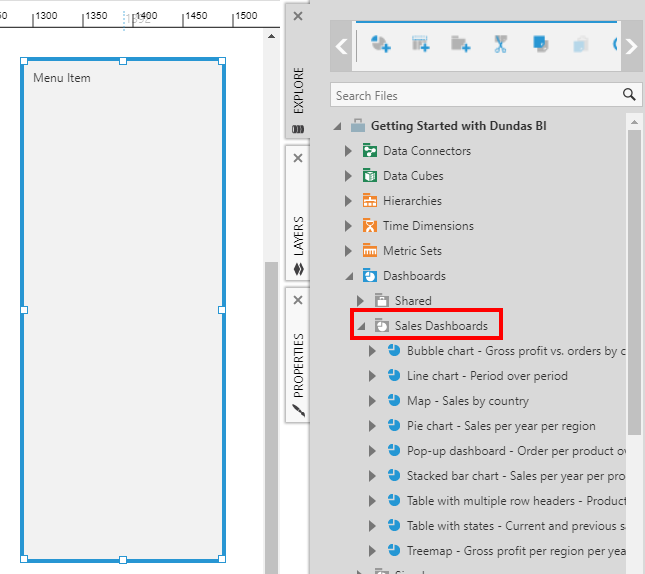Select Line chart - Period over period
The image size is (645, 574).
486,376
